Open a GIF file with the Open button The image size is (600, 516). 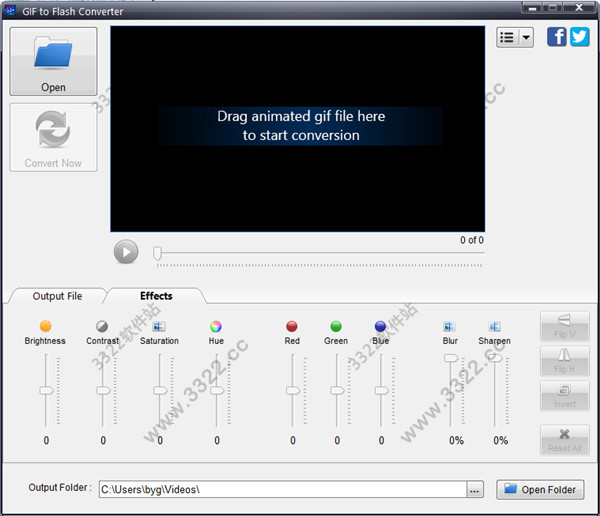click(x=53, y=61)
